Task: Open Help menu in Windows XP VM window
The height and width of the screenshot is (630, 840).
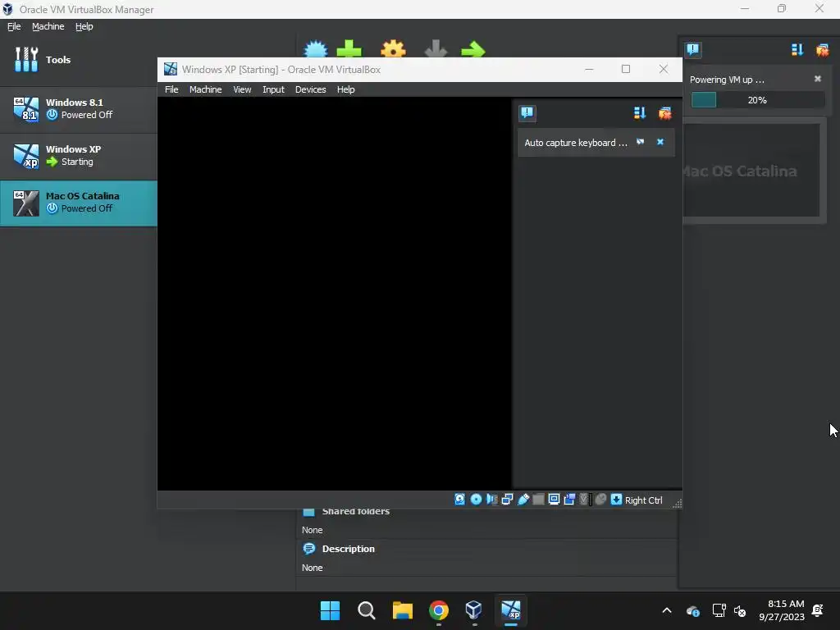Action: coord(345,89)
